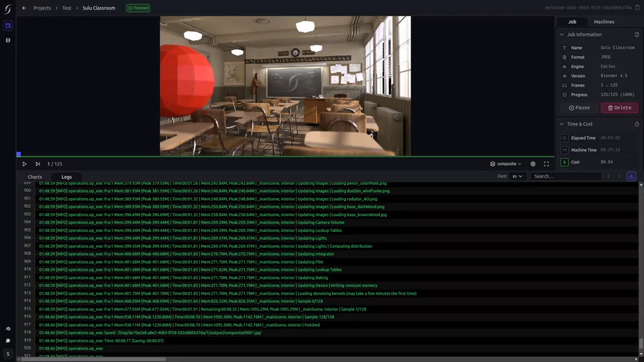Image resolution: width=644 pixels, height=362 pixels.
Task: Collapse the Job Information section
Action: click(x=562, y=35)
